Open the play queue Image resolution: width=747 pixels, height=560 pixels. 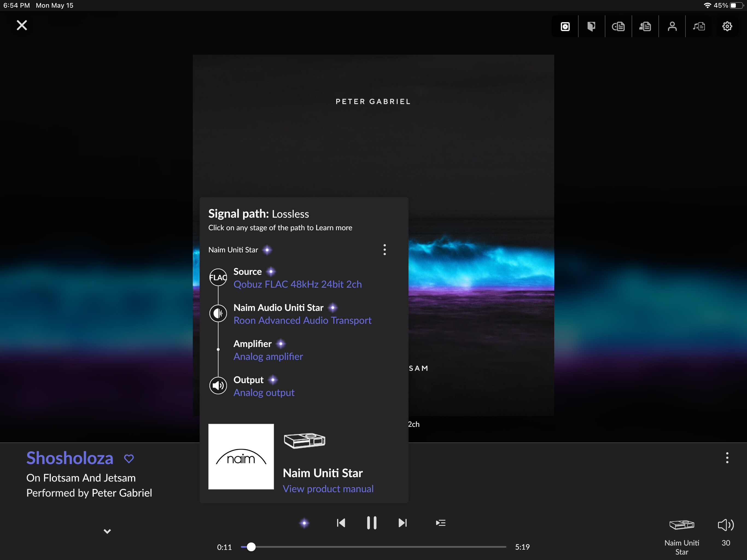pyautogui.click(x=441, y=523)
